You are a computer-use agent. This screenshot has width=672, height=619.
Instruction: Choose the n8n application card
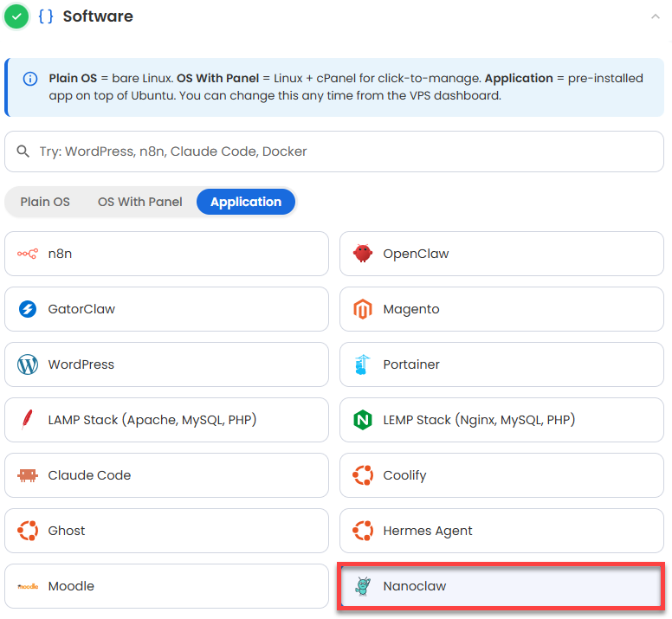pyautogui.click(x=167, y=254)
